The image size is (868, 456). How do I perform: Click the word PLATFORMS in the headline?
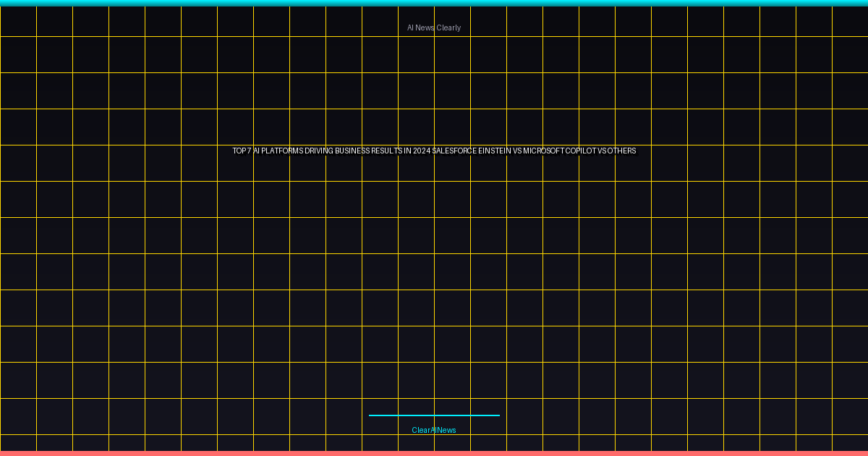point(283,151)
